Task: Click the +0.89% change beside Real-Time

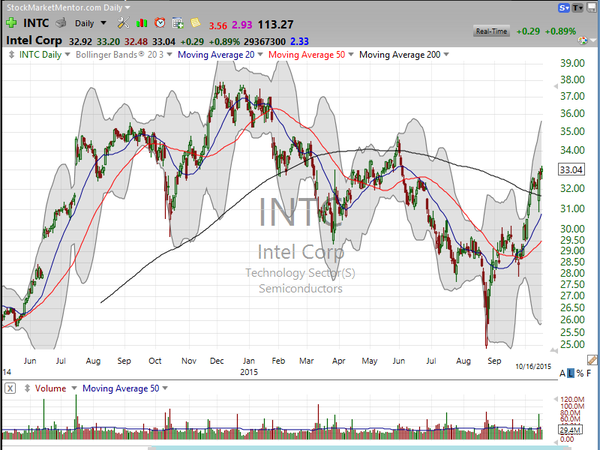Action: click(x=561, y=31)
